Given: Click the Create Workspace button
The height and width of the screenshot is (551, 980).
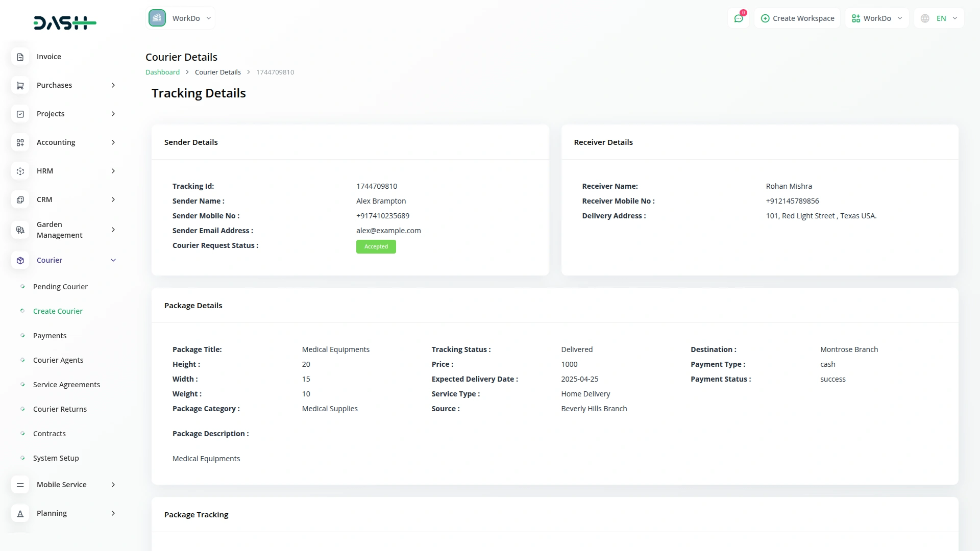Looking at the screenshot, I should [x=797, y=18].
